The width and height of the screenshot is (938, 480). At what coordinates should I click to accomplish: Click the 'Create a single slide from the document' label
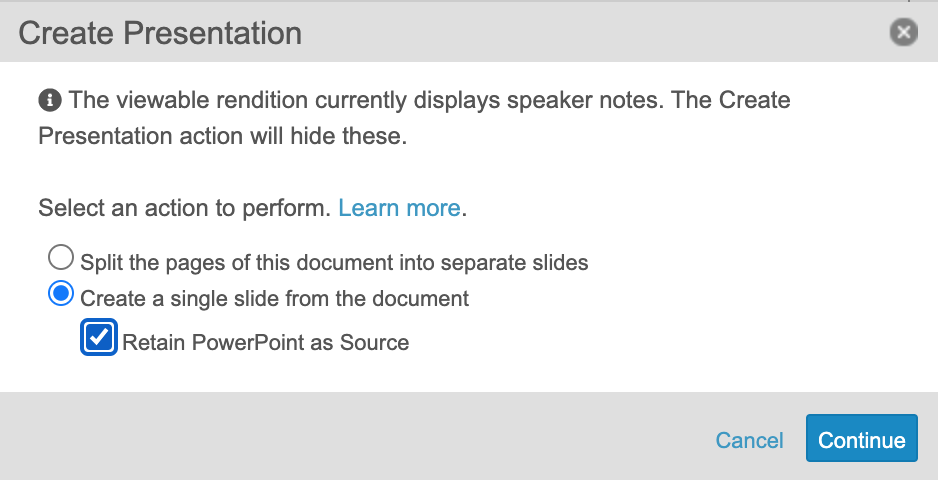pyautogui.click(x=274, y=298)
